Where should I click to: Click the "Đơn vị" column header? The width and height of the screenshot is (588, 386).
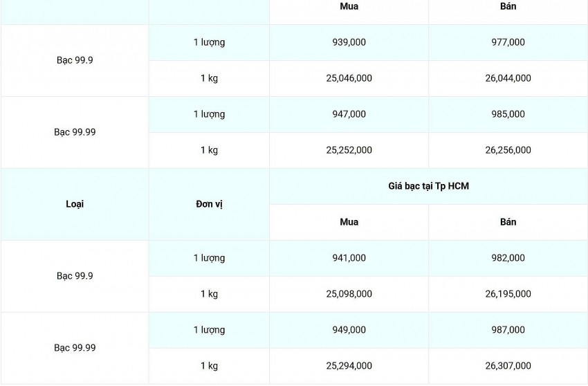click(209, 204)
